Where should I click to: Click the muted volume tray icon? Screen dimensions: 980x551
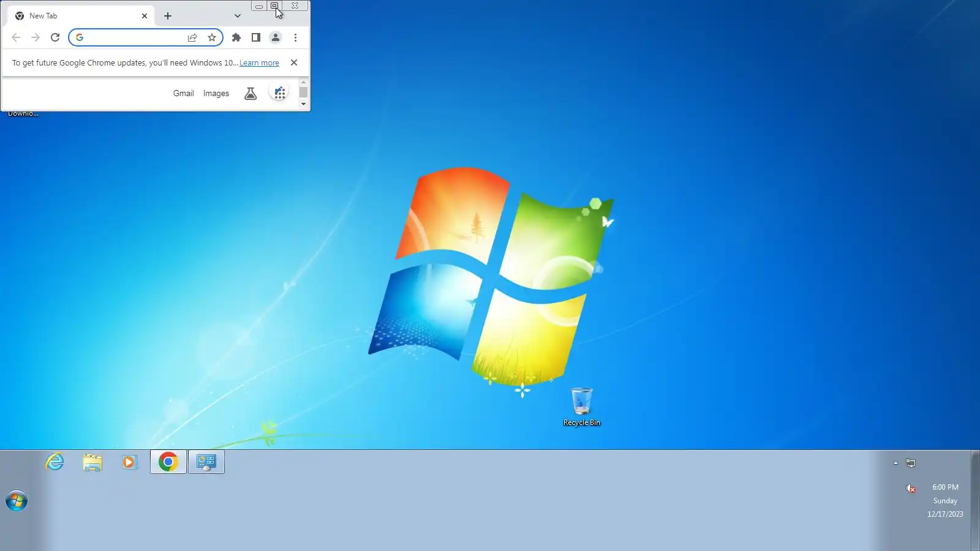[x=911, y=488]
